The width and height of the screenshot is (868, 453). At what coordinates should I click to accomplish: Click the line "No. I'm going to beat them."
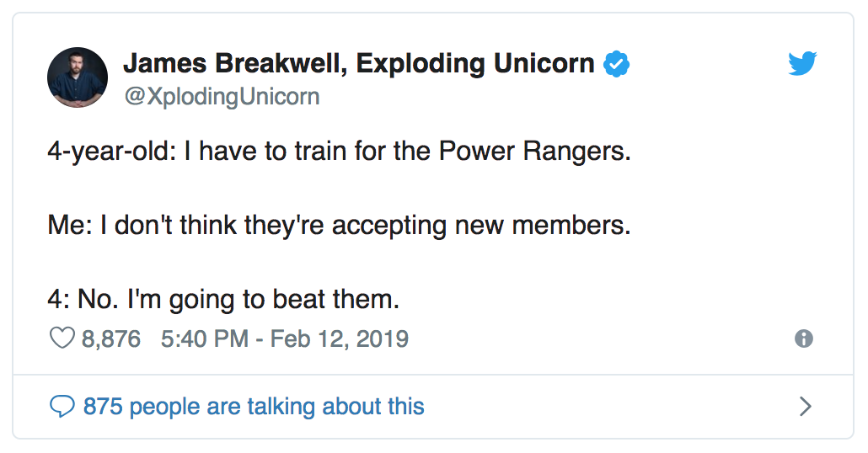tap(238, 299)
